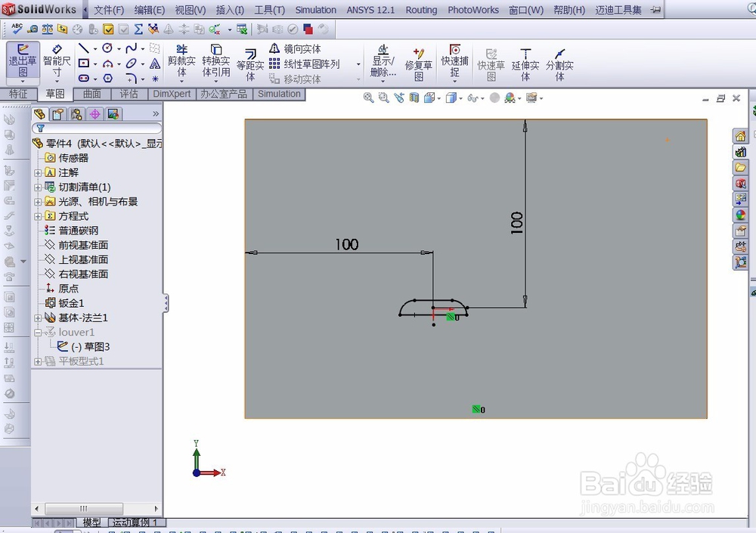Select the Sketch Fillet tool
The width and height of the screenshot is (756, 533).
[x=131, y=78]
